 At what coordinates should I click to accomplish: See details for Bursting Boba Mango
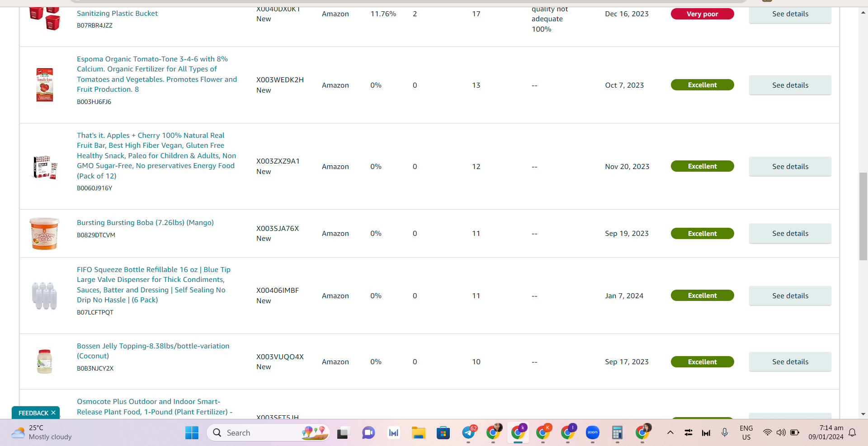[x=790, y=233]
